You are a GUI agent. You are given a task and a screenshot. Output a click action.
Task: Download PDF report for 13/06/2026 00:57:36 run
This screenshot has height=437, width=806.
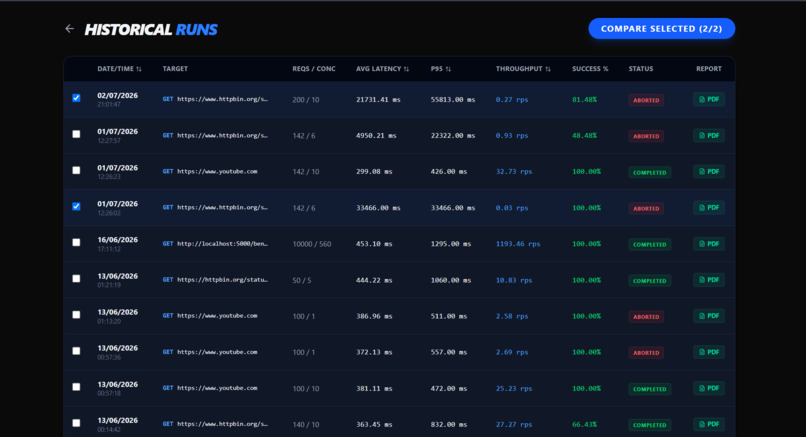[x=709, y=352]
